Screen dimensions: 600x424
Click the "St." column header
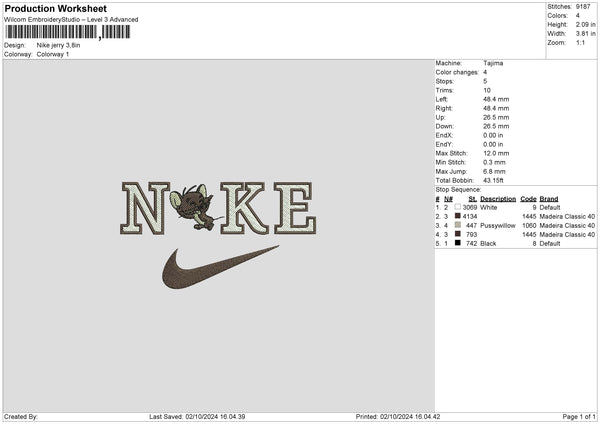coord(473,199)
